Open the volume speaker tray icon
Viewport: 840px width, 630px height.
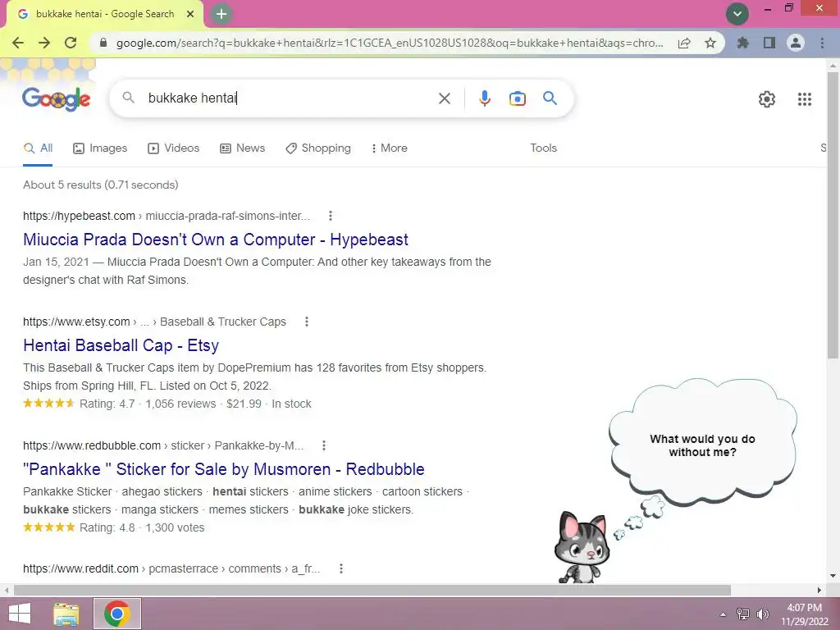click(x=762, y=614)
